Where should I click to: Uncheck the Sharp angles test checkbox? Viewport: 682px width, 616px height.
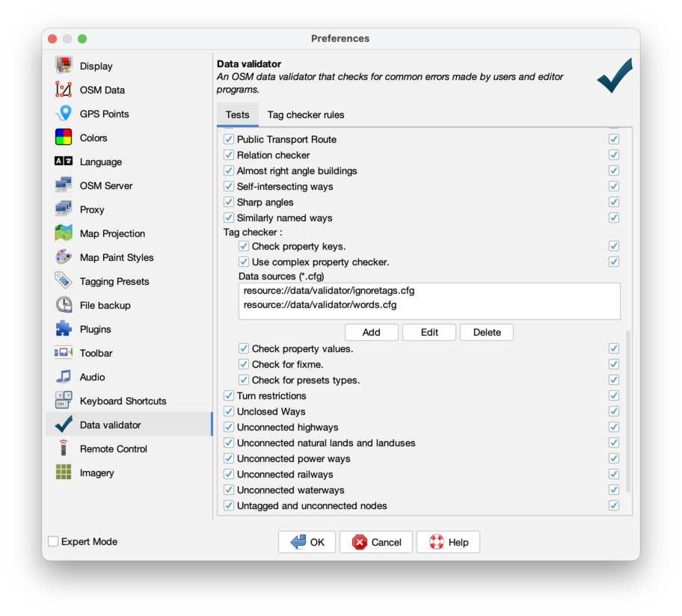tap(229, 203)
